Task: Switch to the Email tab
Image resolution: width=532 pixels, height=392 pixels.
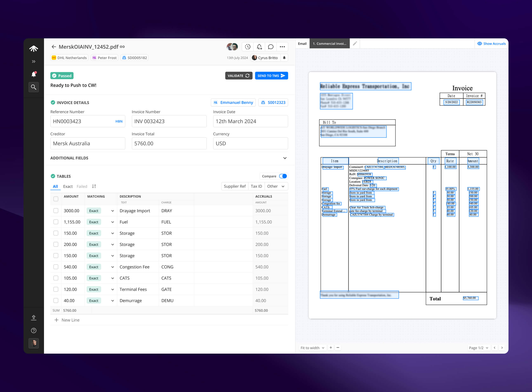Action: tap(302, 43)
